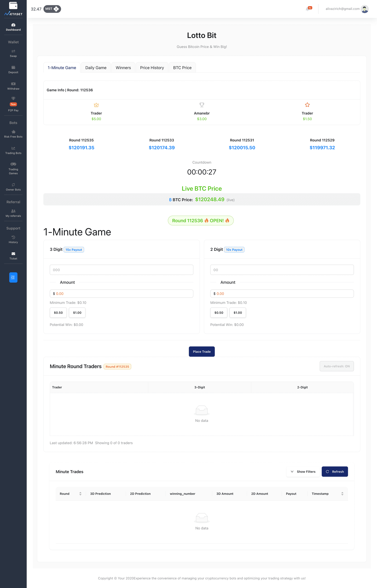Select $0.50 quick amount for 3 Digit
Image resolution: width=377 pixels, height=588 pixels.
(58, 313)
